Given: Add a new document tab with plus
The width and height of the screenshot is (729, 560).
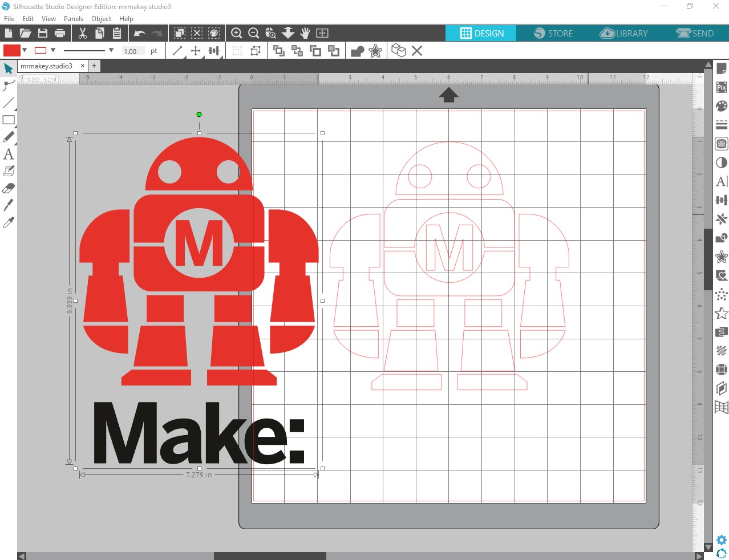Looking at the screenshot, I should (x=94, y=66).
